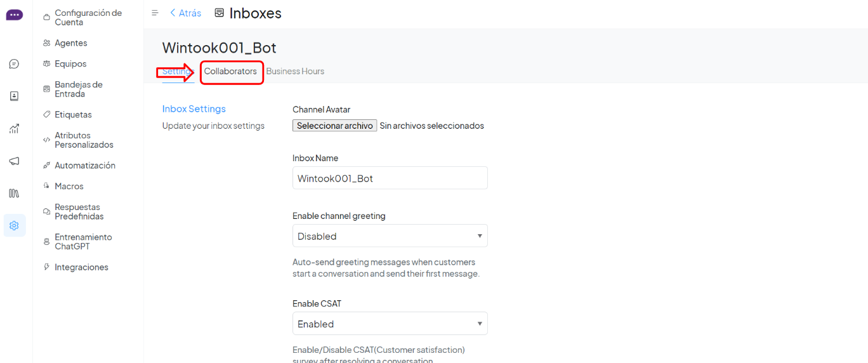Go back using the Atrás link

185,13
